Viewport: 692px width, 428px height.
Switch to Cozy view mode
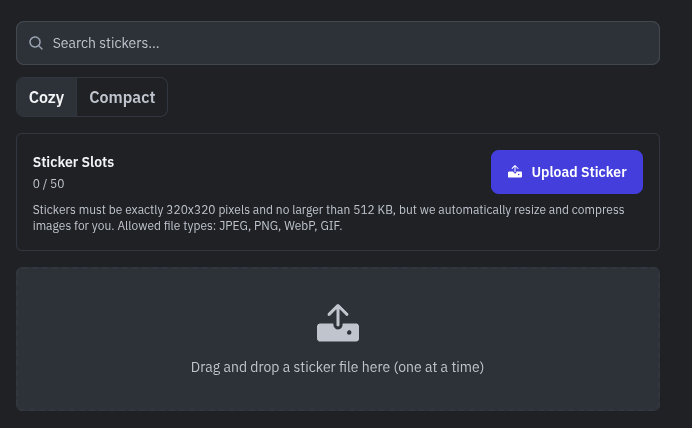tap(46, 97)
